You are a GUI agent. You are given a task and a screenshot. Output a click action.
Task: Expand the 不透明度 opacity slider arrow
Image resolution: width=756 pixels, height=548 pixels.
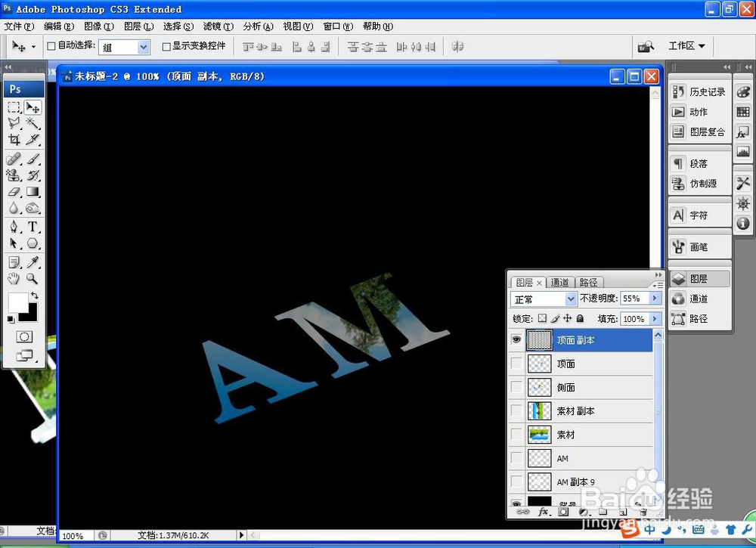(653, 298)
